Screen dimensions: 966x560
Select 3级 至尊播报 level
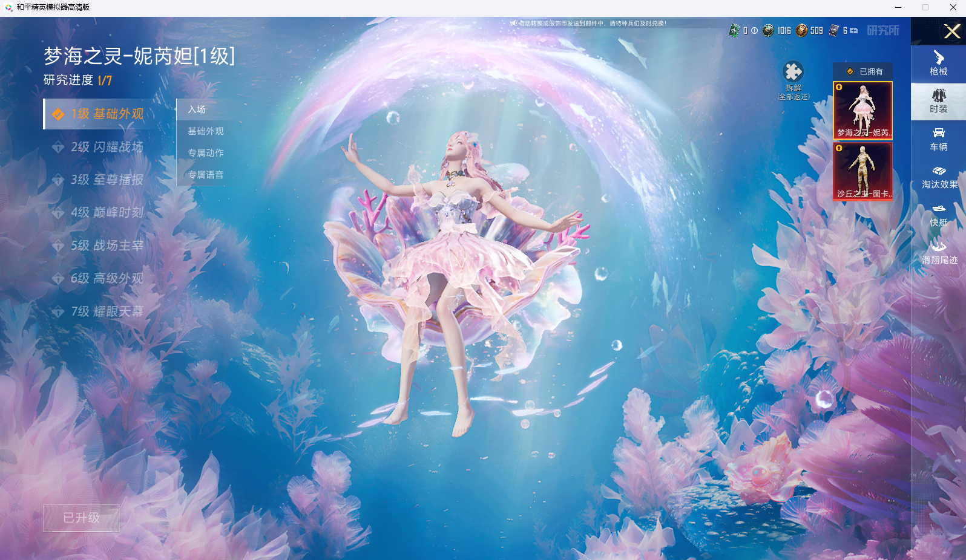[107, 180]
